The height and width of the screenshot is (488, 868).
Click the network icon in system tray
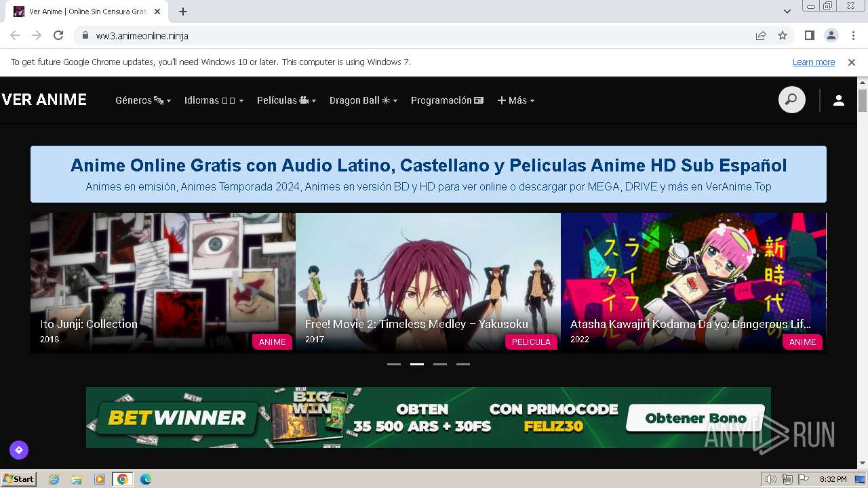(x=787, y=479)
